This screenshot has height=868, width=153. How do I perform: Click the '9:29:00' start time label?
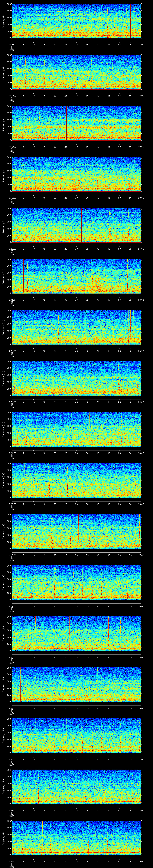pyautogui.click(x=12, y=708)
